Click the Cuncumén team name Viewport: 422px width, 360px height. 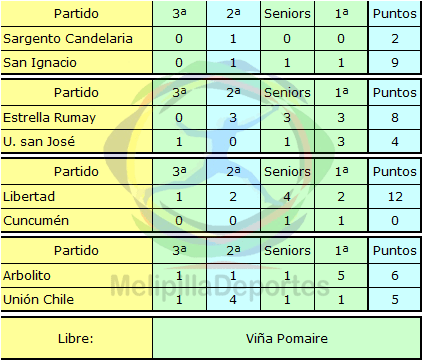36,220
